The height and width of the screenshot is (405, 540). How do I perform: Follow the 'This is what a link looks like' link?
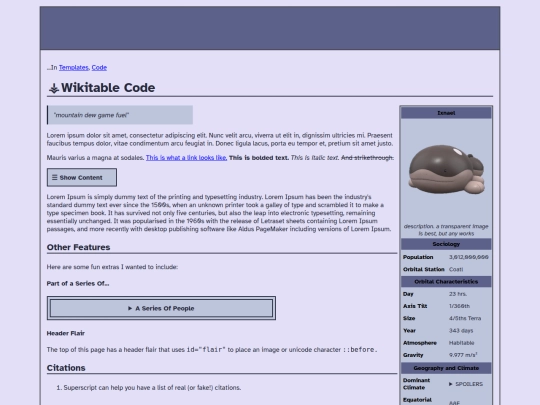186,158
